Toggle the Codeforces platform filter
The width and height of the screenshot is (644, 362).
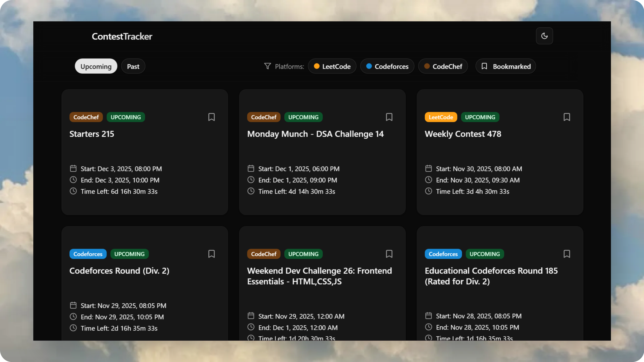(x=387, y=66)
